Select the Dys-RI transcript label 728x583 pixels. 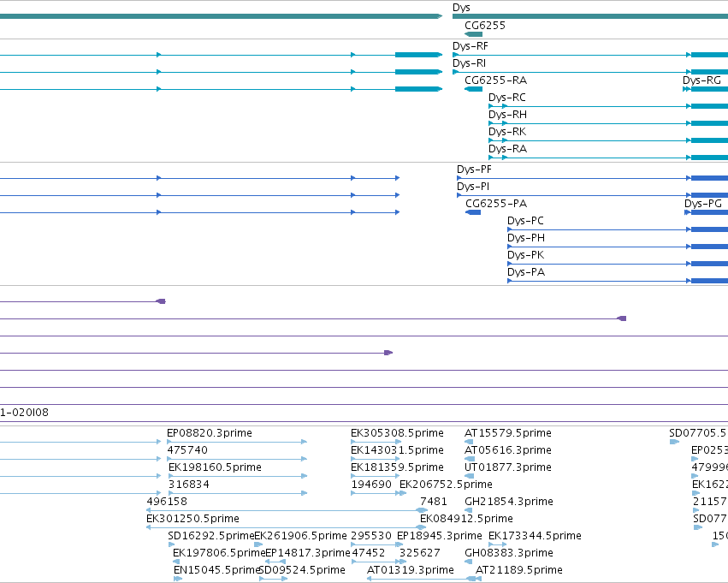tap(469, 63)
